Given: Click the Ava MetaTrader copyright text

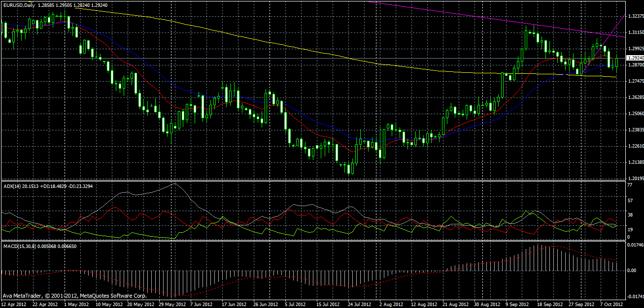Looking at the screenshot, I should point(74,296).
